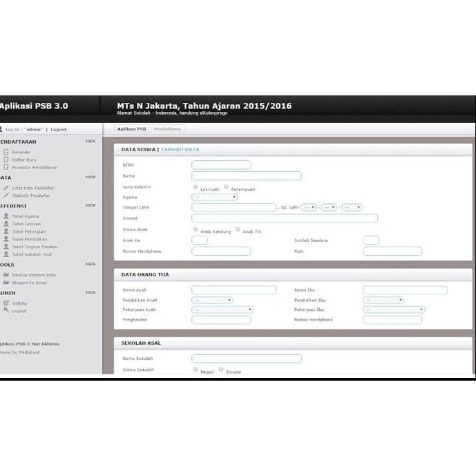The image size is (476, 476).
Task: Click the Beranda page icon in sidebar
Action: [x=6, y=152]
